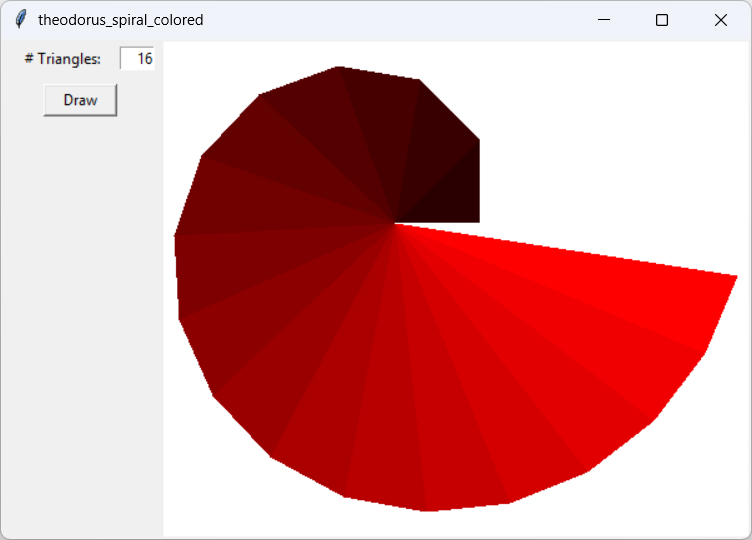Screen dimensions: 752x540
Task: Click the Draw button
Action: click(x=80, y=100)
